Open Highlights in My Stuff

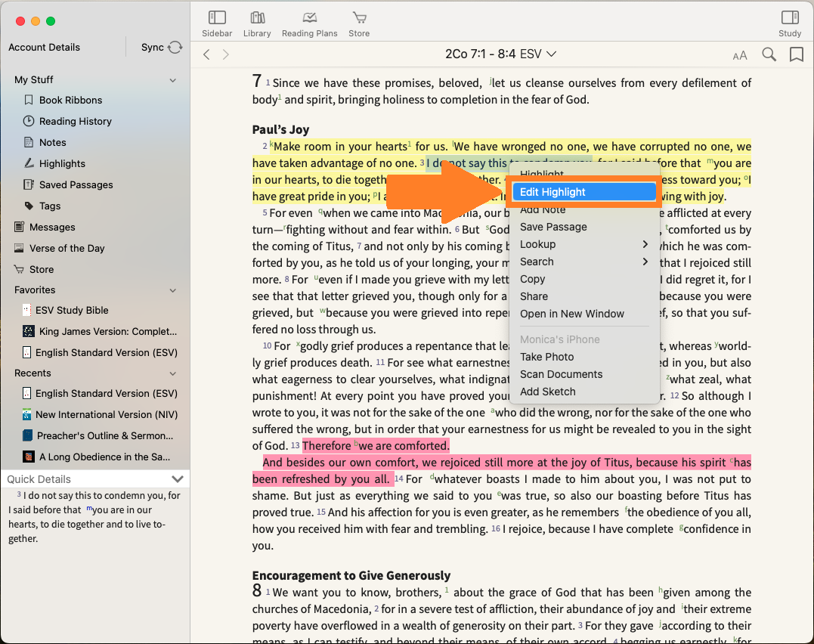pos(62,163)
